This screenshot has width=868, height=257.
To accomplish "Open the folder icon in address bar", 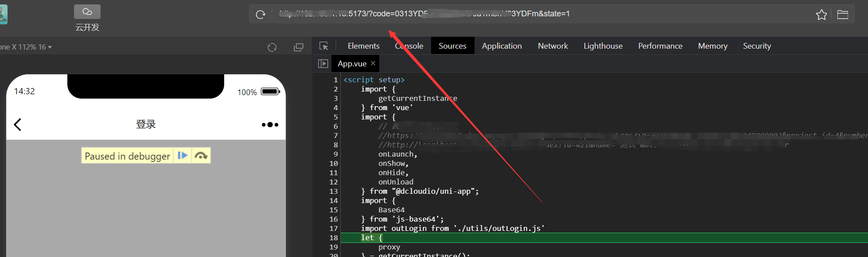I will (843, 15).
